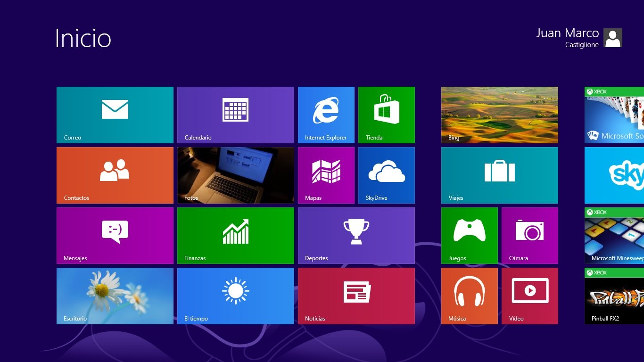Open the Pinball FX2 tile
Image resolution: width=644 pixels, height=362 pixels.
coord(614,296)
